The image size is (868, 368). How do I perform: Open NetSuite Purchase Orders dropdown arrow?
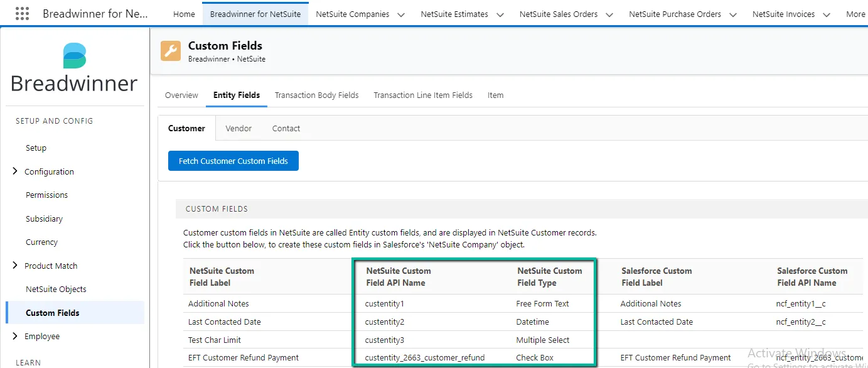733,14
